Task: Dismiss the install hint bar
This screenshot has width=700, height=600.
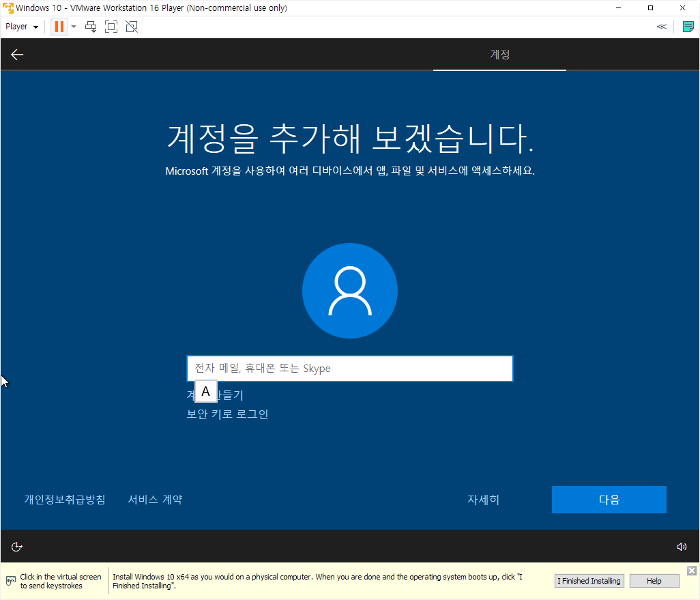Action: click(692, 571)
